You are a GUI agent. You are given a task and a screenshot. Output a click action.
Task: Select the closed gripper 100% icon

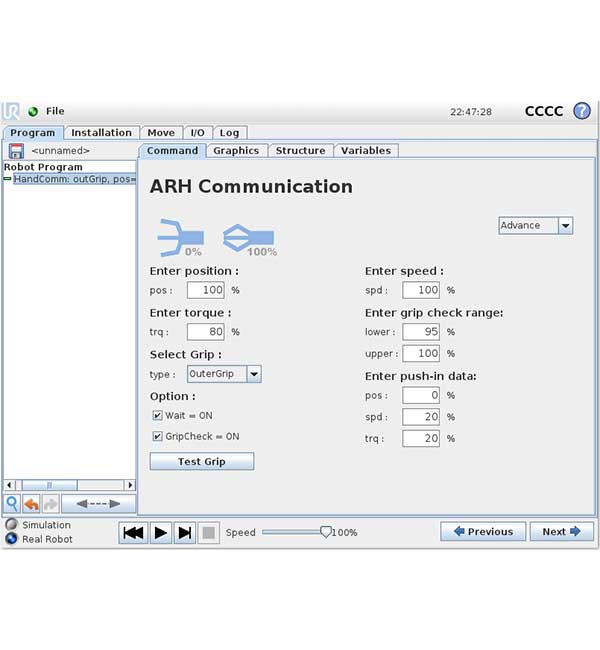[x=249, y=238]
